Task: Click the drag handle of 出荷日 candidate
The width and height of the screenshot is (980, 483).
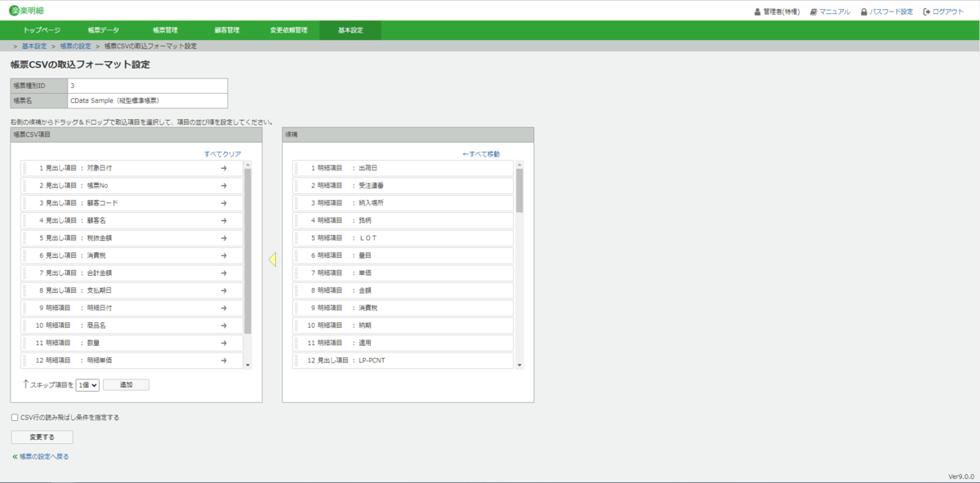Action: tap(296, 168)
